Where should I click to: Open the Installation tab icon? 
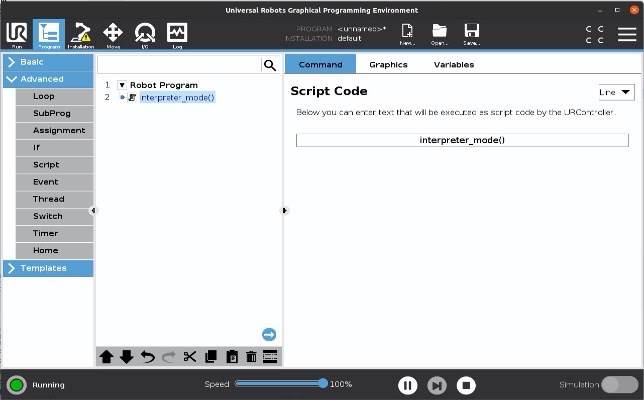pos(80,35)
